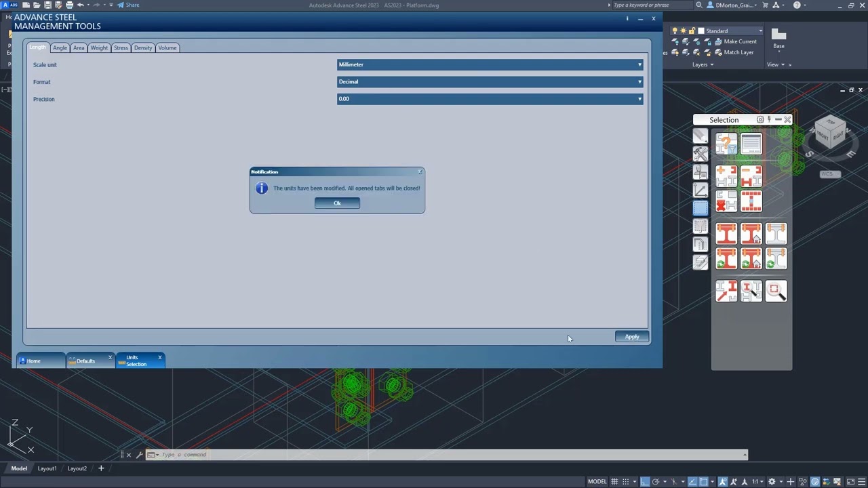Click the magnifier over beam icon
The width and height of the screenshot is (868, 488).
[751, 291]
